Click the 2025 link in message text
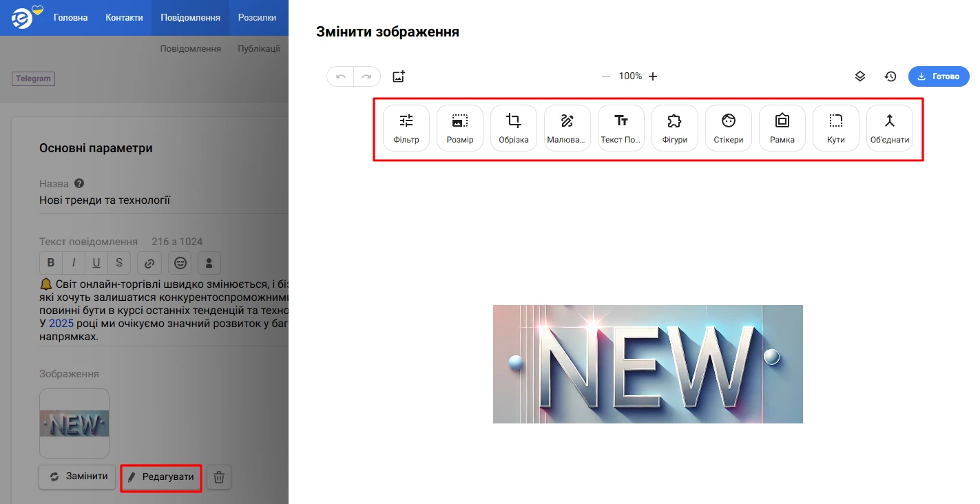Viewport: 980px width, 504px height. point(61,324)
